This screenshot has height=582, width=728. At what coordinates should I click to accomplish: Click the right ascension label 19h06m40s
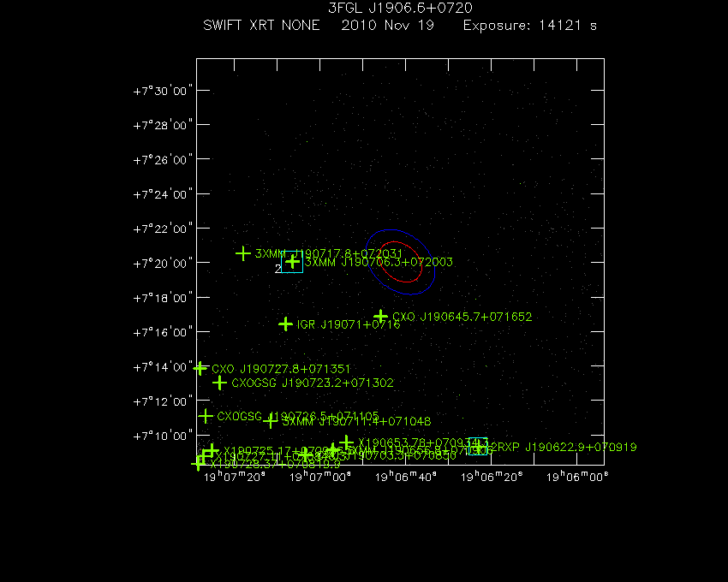point(406,477)
